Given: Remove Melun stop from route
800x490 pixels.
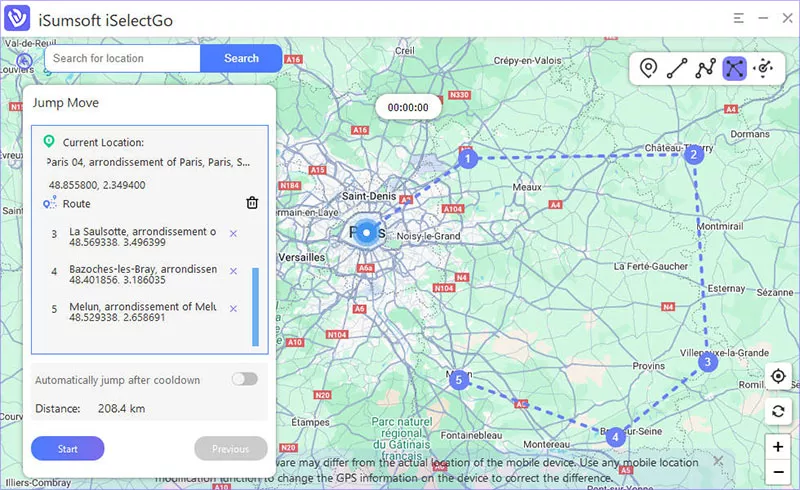Looking at the screenshot, I should (x=233, y=308).
